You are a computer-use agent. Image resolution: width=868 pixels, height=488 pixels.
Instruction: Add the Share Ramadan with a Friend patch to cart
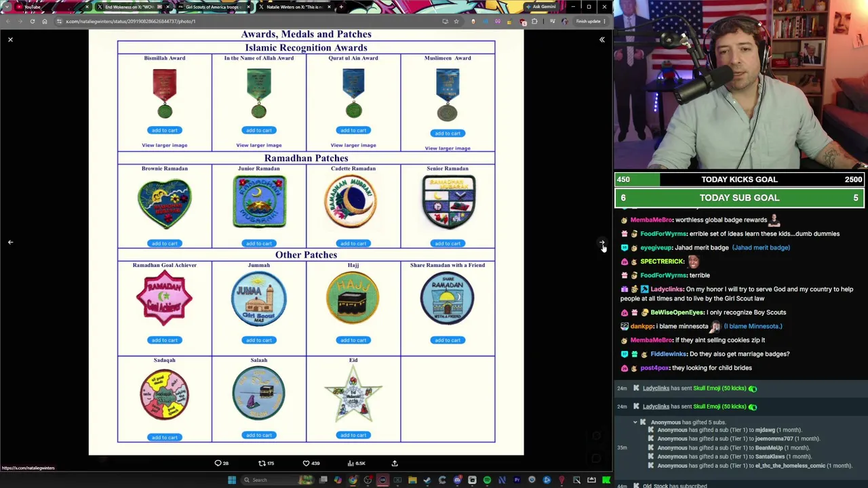(447, 340)
